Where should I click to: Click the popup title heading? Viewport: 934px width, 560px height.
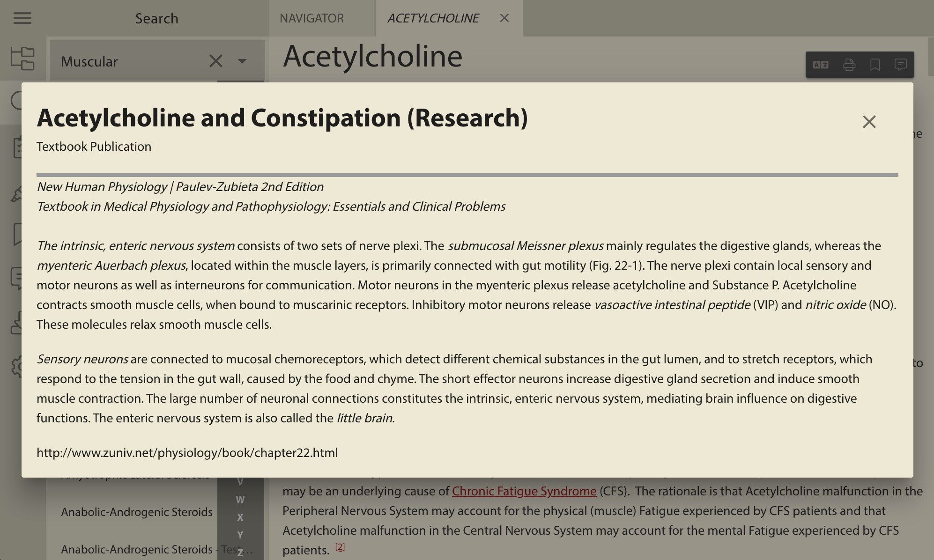(x=282, y=118)
